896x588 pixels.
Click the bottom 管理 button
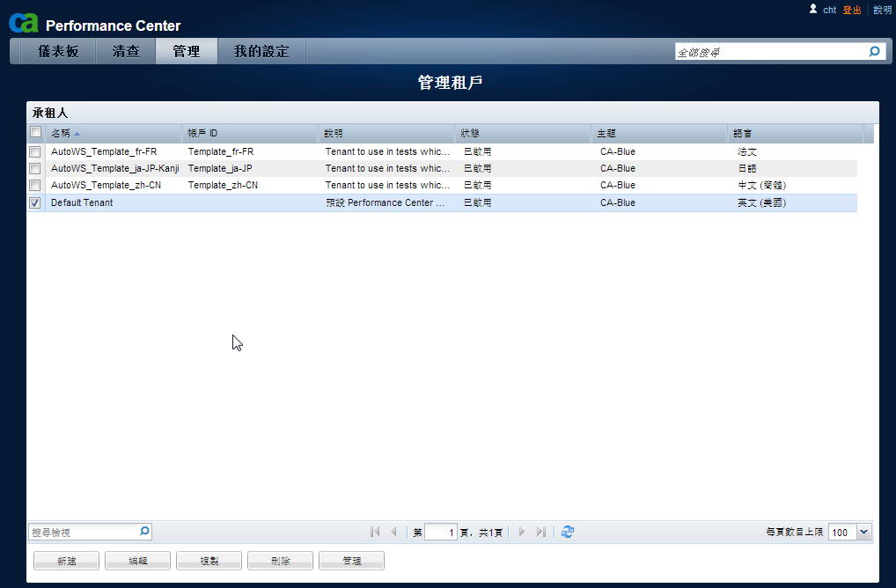tap(351, 561)
